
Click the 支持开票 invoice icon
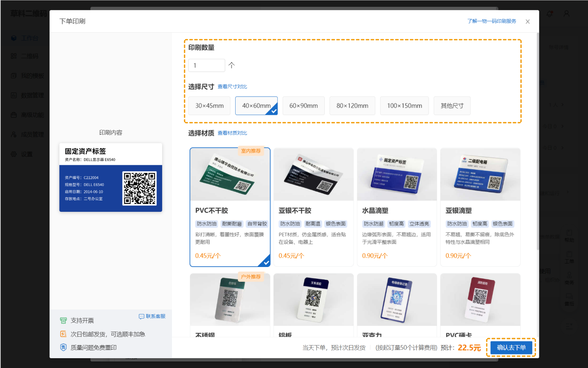[x=63, y=321]
